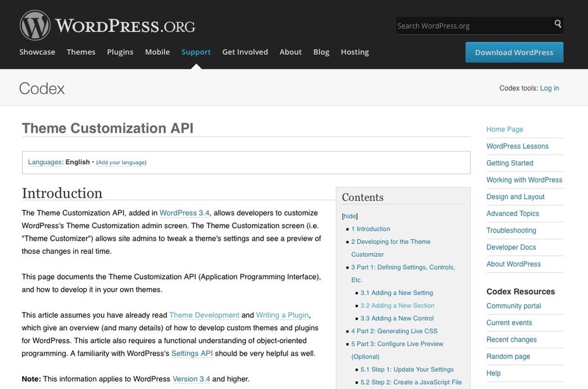Open the Plugins menu item
Viewport: 588px width, 389px height.
120,52
